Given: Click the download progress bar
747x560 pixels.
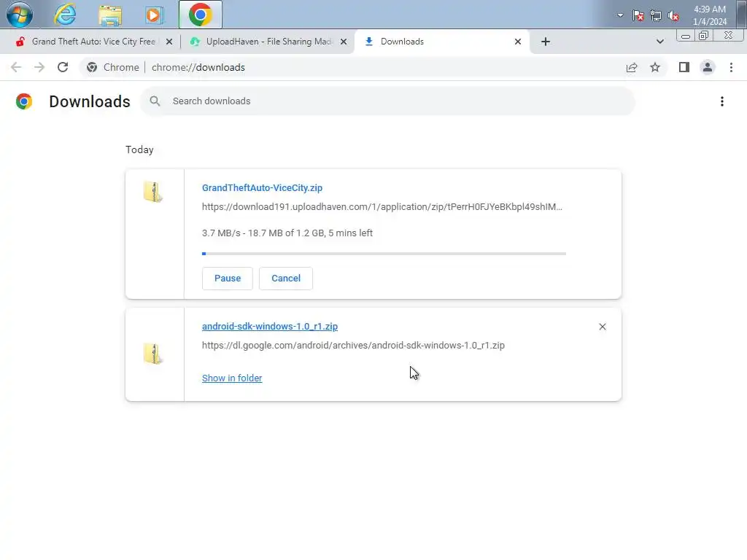Looking at the screenshot, I should click(384, 254).
